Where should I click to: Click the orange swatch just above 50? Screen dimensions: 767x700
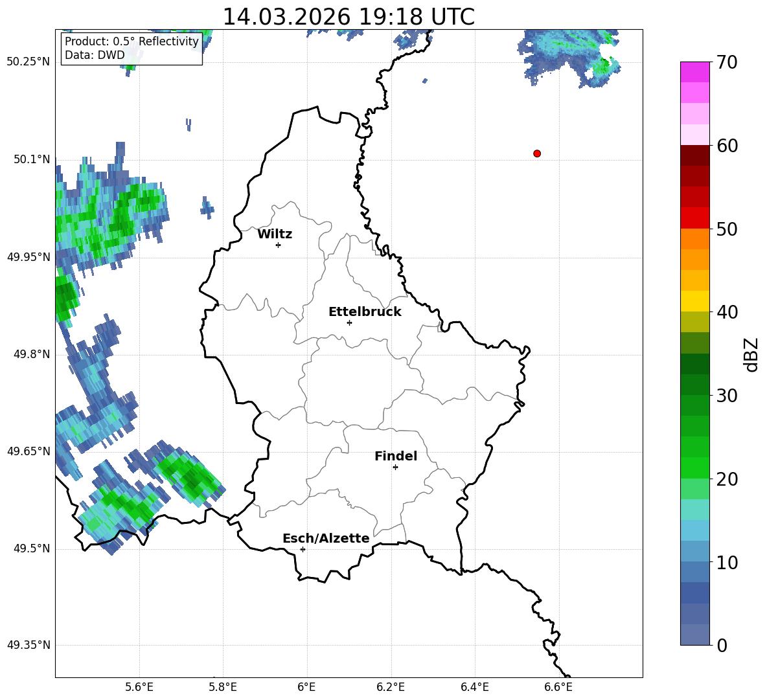695,238
